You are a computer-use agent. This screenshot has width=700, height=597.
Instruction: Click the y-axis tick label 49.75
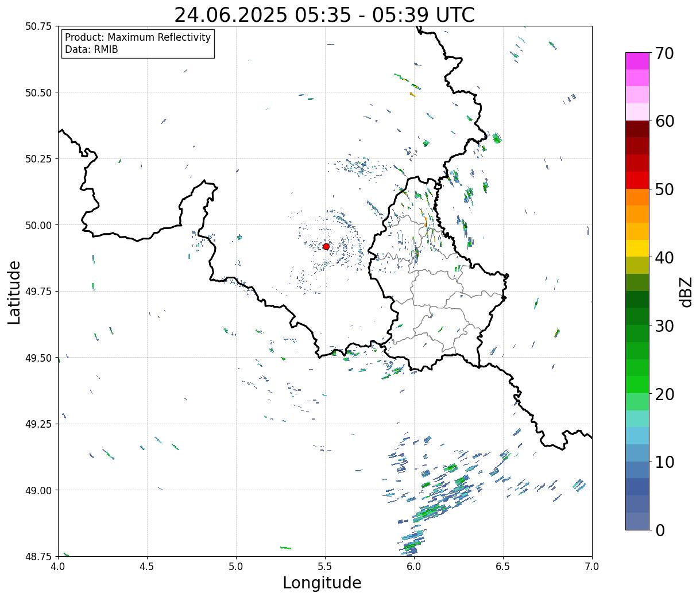[38, 292]
